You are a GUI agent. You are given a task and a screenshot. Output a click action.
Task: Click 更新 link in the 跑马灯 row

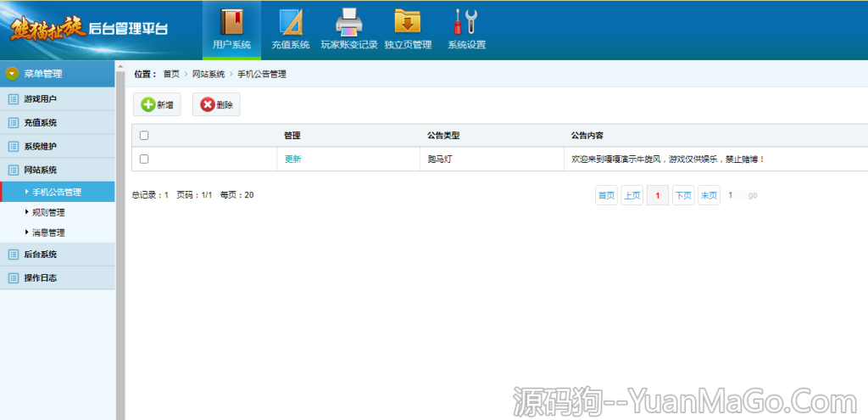pos(292,159)
